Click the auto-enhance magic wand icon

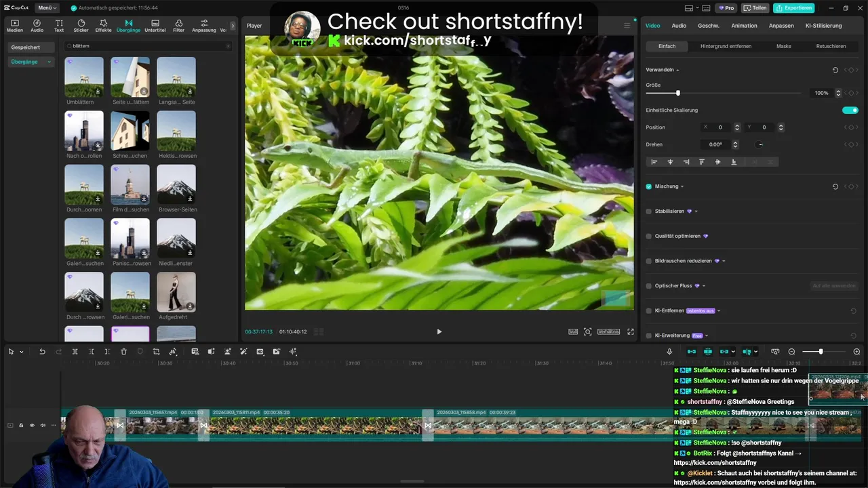coord(243,352)
